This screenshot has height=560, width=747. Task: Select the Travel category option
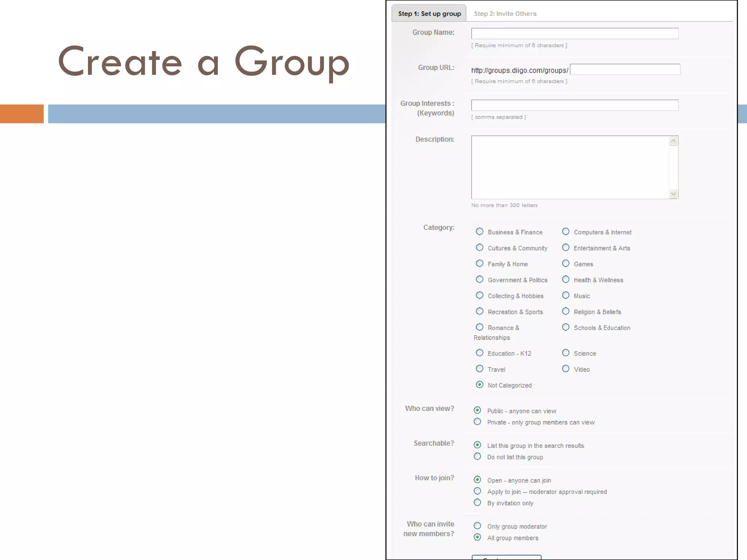click(480, 369)
